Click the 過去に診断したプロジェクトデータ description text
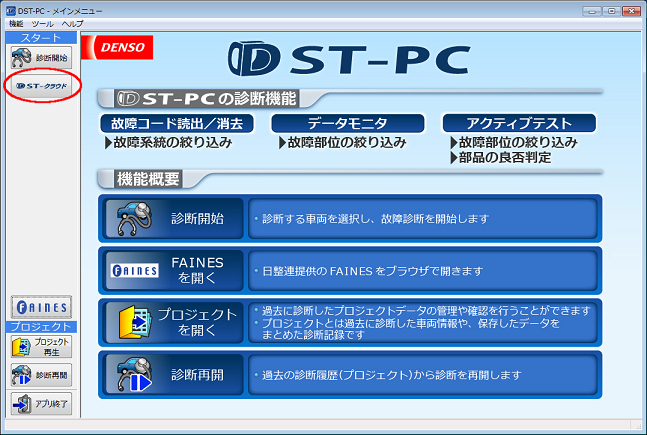Viewport: 647px width, 435px height. [x=426, y=310]
